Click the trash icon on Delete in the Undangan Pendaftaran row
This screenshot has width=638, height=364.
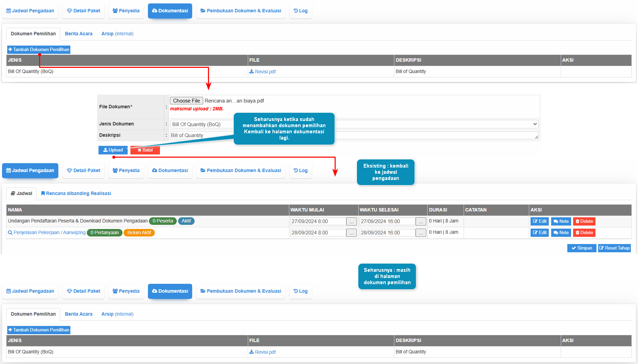point(578,221)
